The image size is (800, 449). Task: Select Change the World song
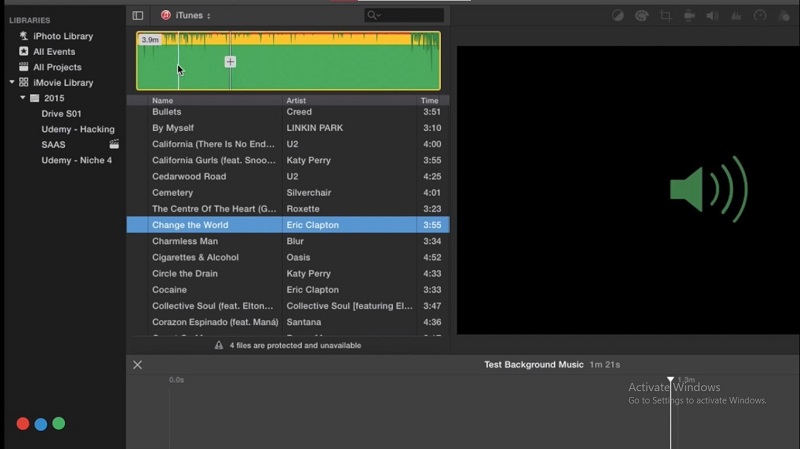(288, 225)
